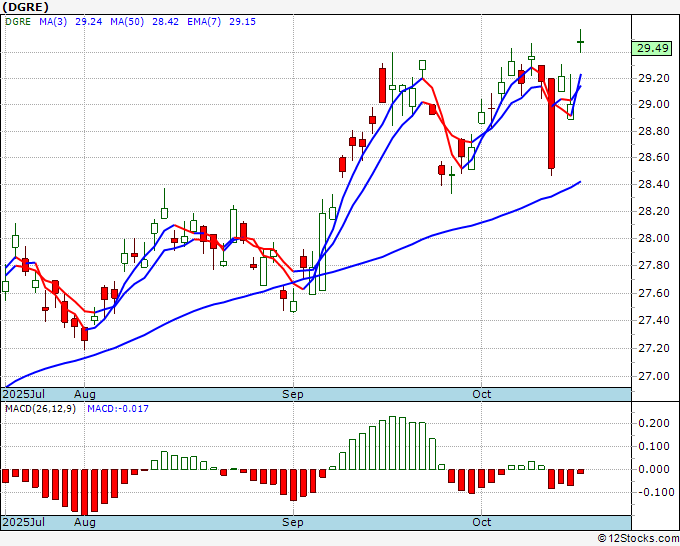680x546 pixels.
Task: Click 2025Jul on the price chart time axis
Action: click(24, 394)
